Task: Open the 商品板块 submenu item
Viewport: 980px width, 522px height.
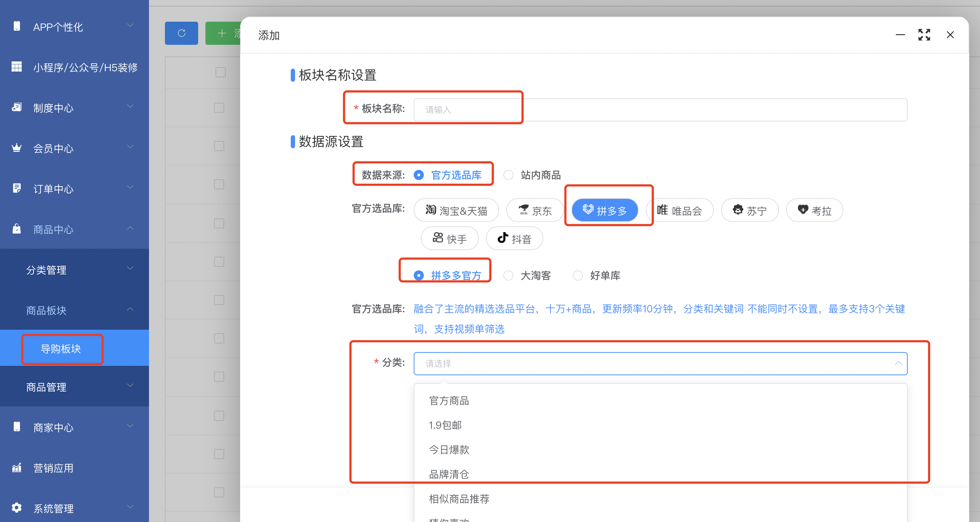Action: pos(74,310)
